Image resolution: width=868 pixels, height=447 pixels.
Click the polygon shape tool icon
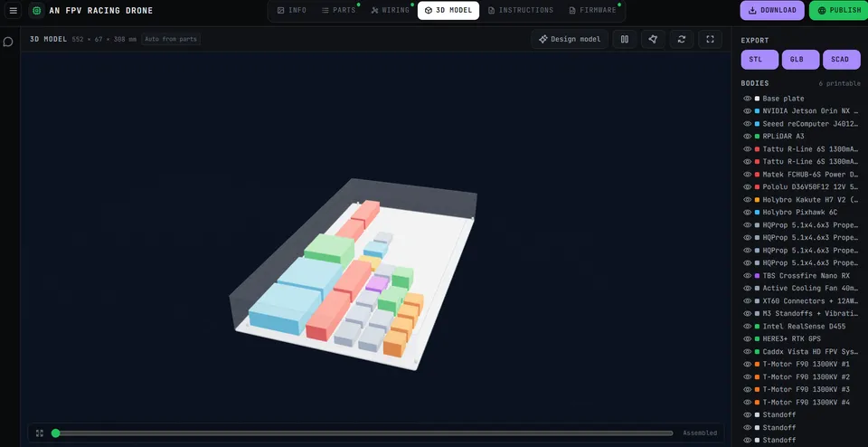pos(653,39)
